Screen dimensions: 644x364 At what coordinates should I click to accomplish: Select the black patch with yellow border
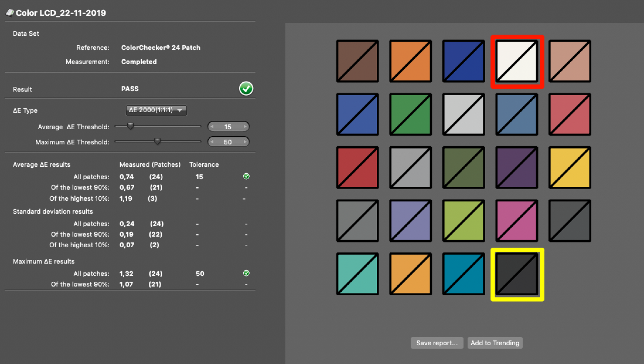pos(517,274)
